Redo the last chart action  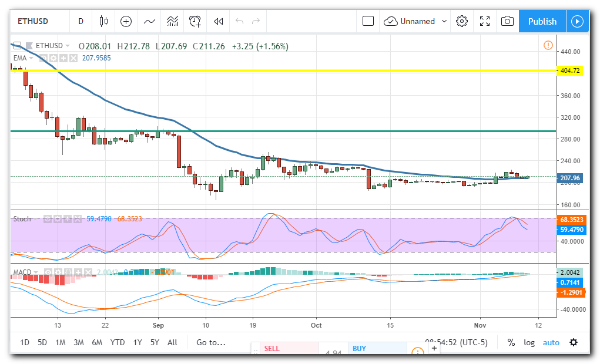tap(256, 21)
